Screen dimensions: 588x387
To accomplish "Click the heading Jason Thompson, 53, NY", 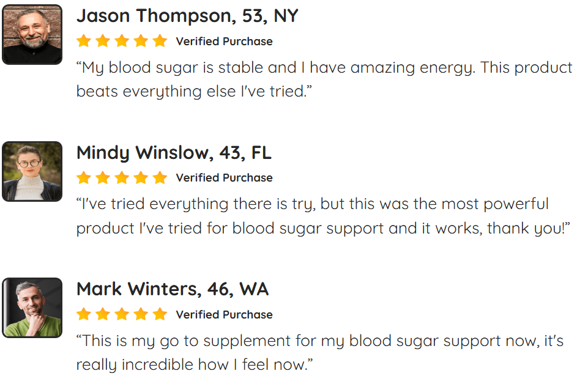I will tap(187, 16).
